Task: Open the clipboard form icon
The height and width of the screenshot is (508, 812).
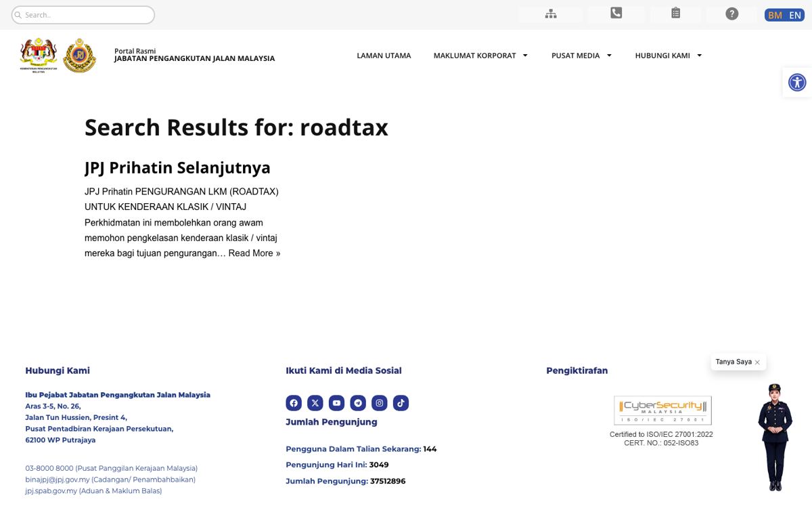Action: pyautogui.click(x=675, y=13)
